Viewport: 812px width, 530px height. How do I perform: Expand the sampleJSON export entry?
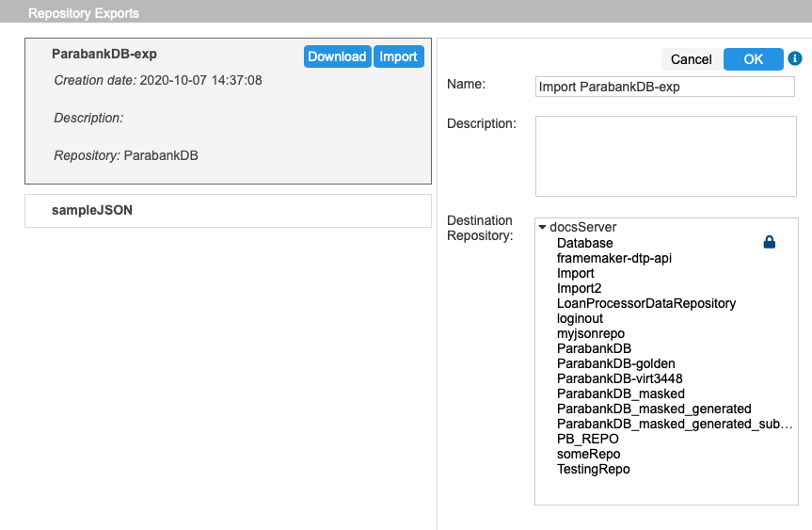pos(228,210)
